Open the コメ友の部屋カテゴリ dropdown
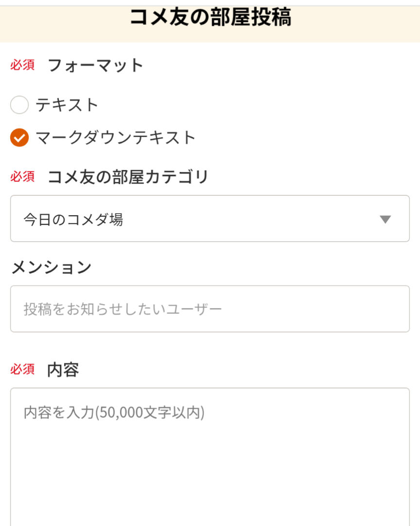 210,219
